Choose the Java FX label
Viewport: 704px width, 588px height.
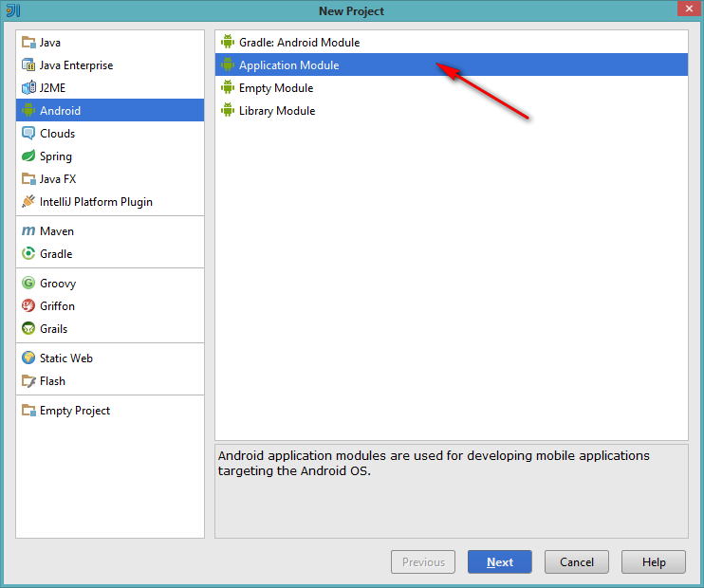58,179
